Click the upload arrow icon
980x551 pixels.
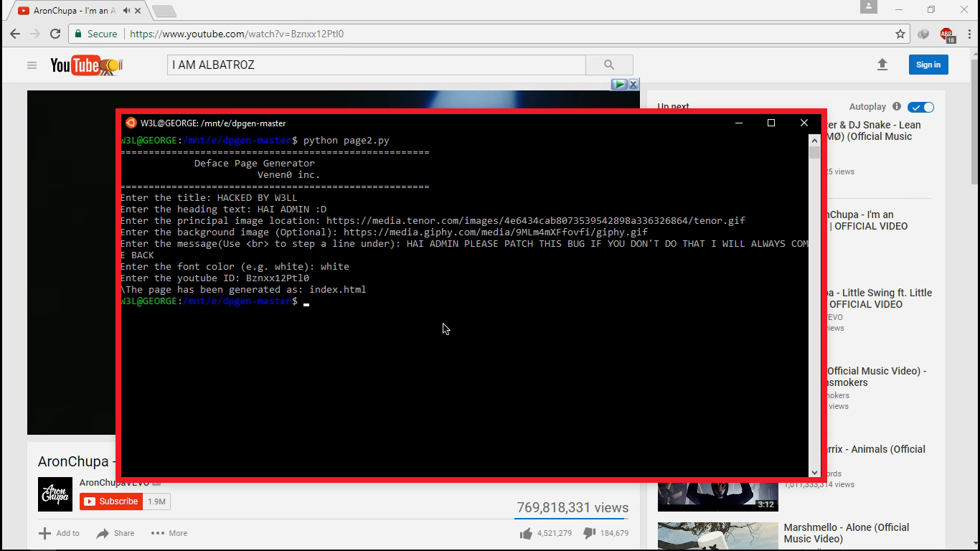coord(882,65)
